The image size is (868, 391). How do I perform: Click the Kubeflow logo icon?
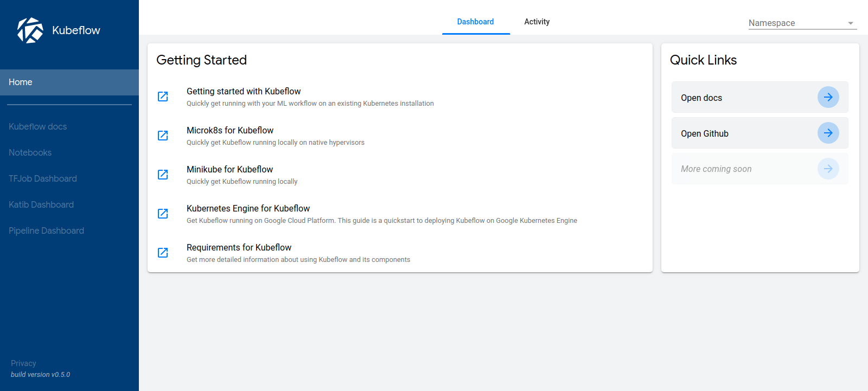point(30,30)
